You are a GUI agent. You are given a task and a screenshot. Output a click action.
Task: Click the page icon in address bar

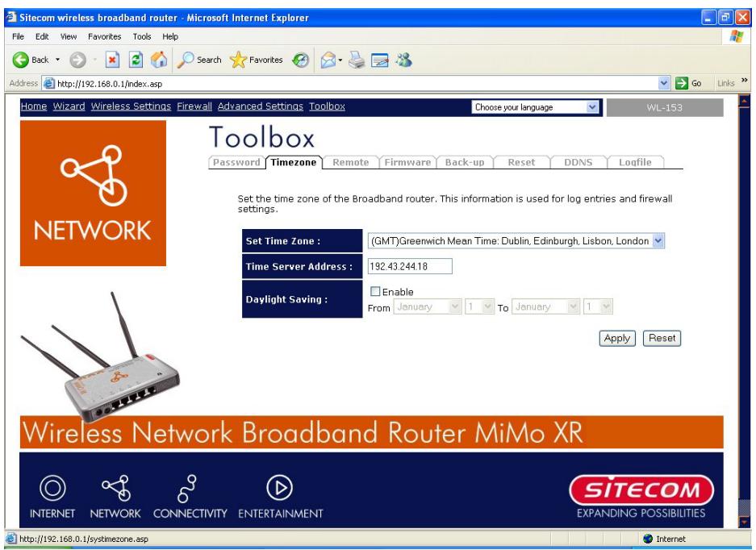pyautogui.click(x=49, y=83)
